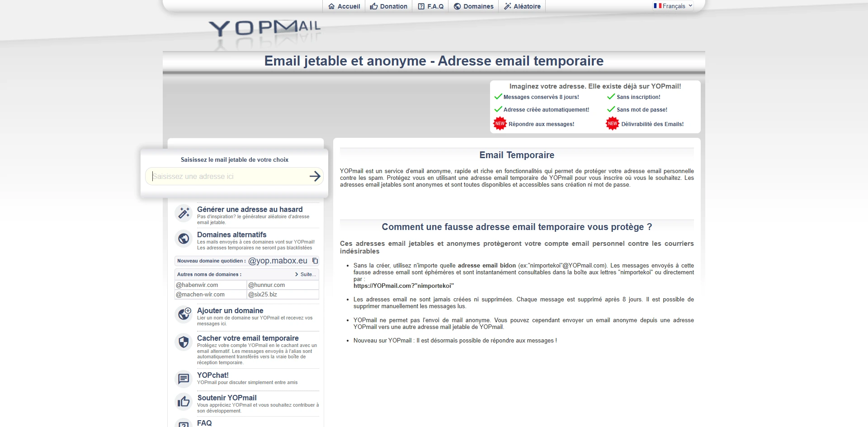This screenshot has width=868, height=427.
Task: Click the home icon beside Accueil
Action: (331, 6)
